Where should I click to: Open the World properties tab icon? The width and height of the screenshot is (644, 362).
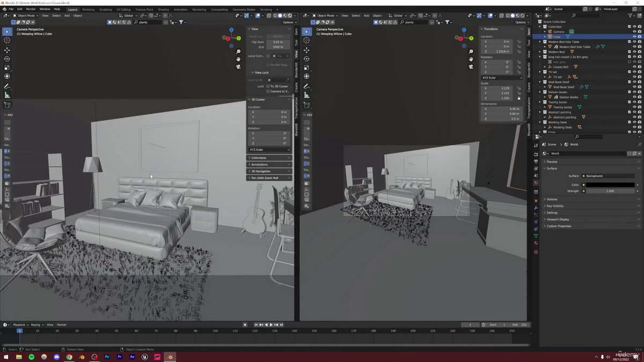[536, 182]
